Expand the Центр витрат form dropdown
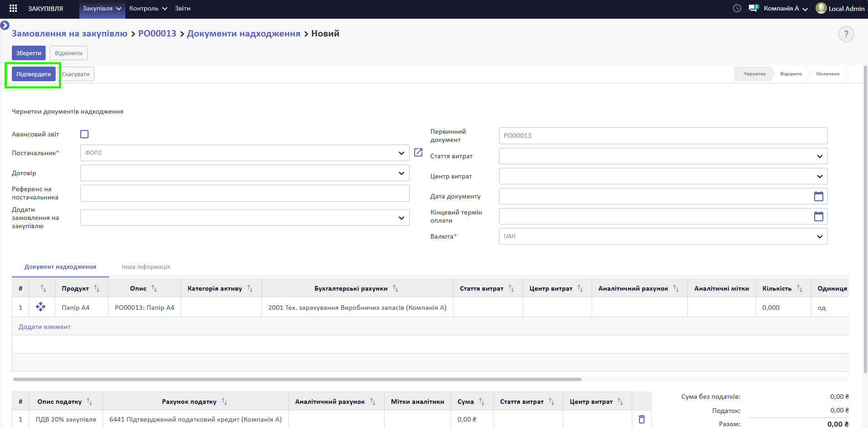The image size is (868, 428). (x=820, y=176)
